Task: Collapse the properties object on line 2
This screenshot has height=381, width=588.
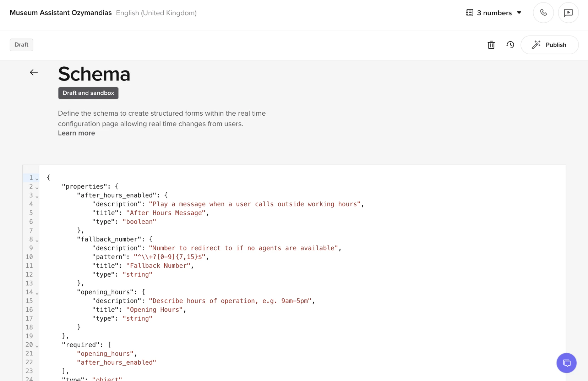Action: (x=37, y=187)
